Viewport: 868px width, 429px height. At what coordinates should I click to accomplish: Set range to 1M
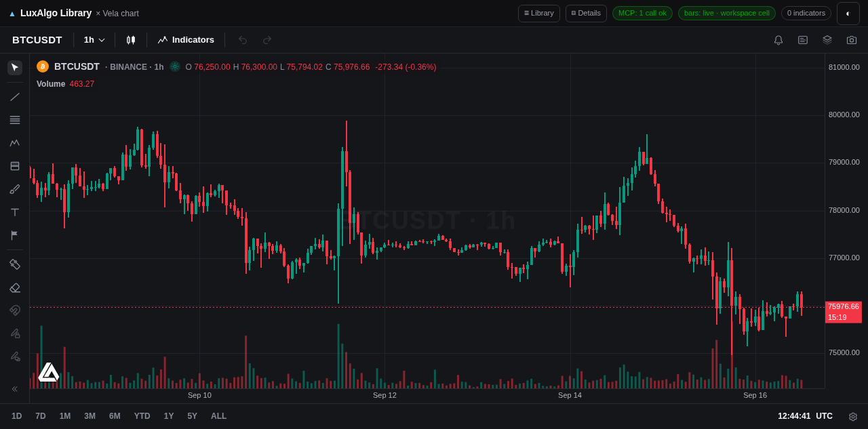click(65, 416)
